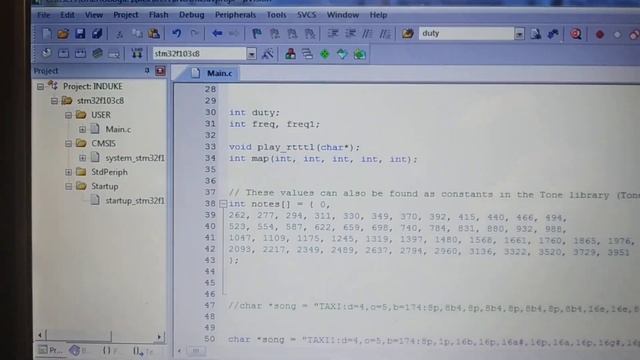Save the current file with the disk icon
The width and height of the screenshot is (640, 360).
80,33
